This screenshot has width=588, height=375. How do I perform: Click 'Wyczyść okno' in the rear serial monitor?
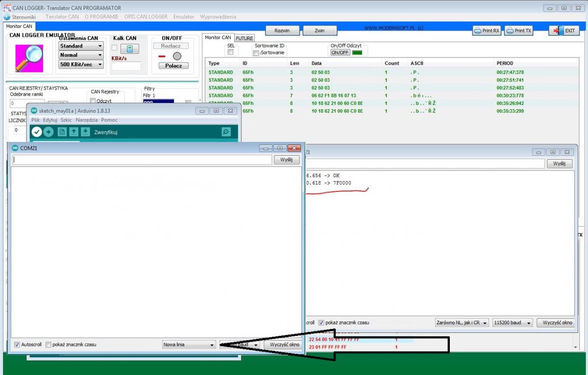pyautogui.click(x=556, y=323)
